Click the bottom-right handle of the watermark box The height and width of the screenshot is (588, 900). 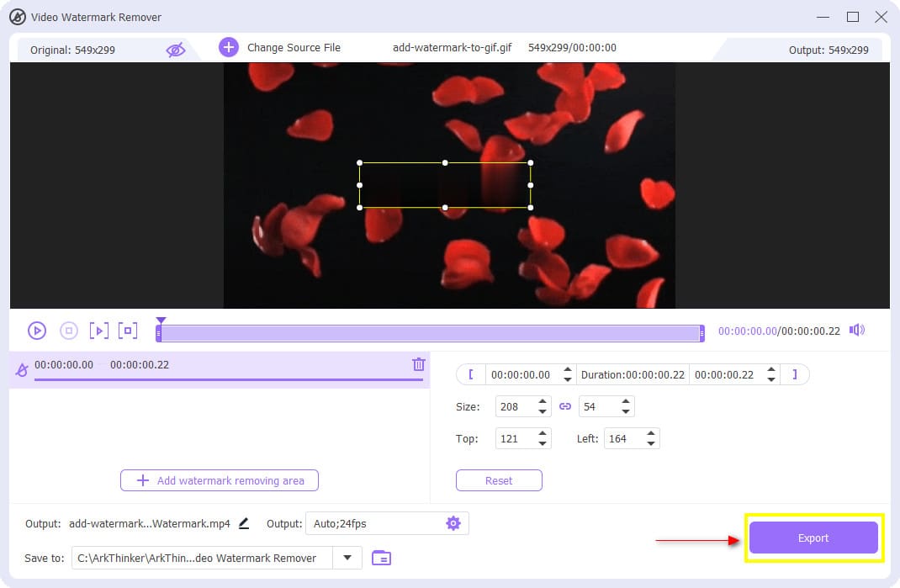tap(531, 207)
